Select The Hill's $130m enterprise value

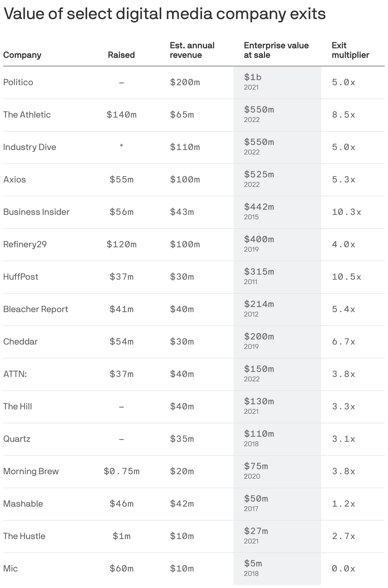point(259,401)
